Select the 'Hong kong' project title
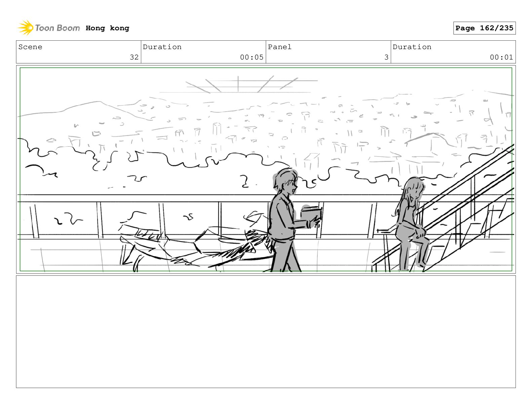This screenshot has height=412, width=532. [107, 28]
